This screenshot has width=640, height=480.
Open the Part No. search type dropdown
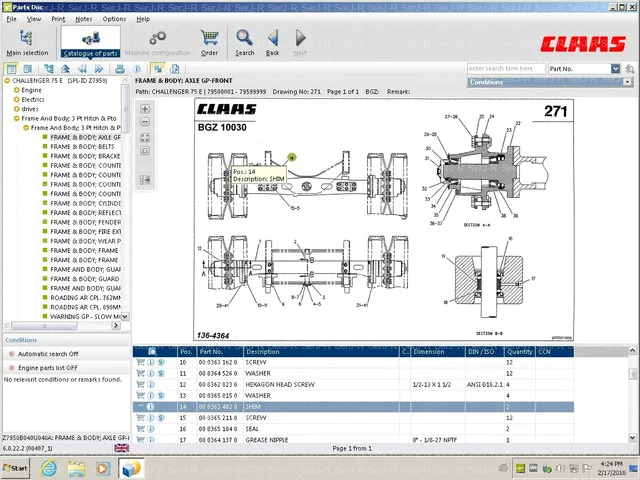coord(615,69)
